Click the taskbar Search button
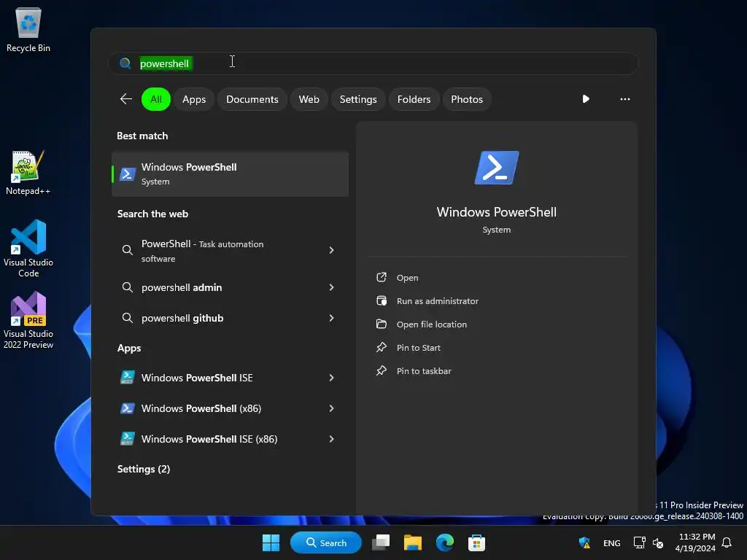Image resolution: width=747 pixels, height=560 pixels. [x=326, y=542]
